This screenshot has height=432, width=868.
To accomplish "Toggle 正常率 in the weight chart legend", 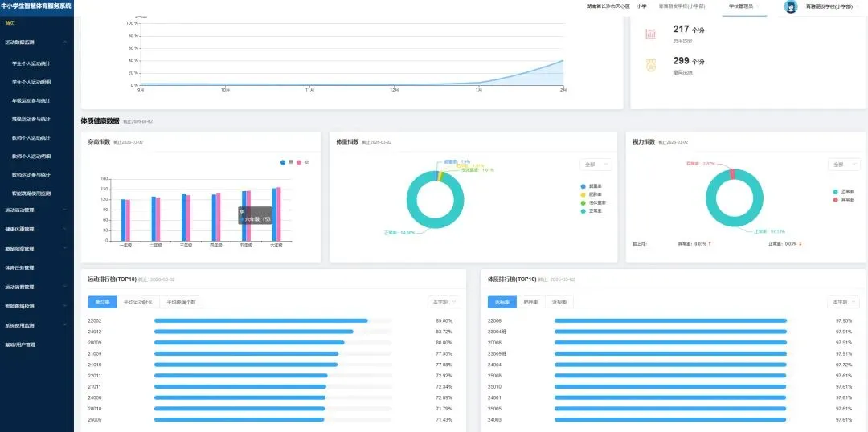I will click(592, 211).
